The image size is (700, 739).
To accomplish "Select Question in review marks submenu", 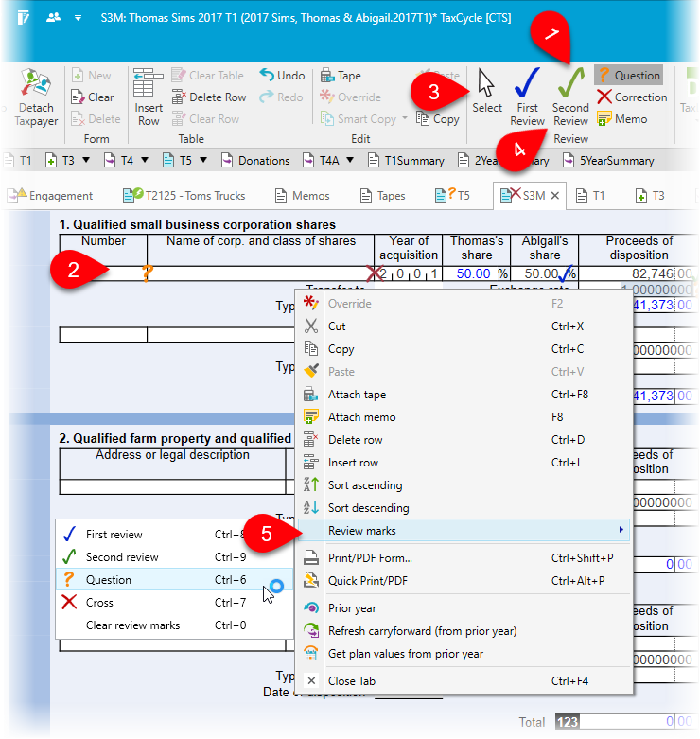I will [174, 580].
